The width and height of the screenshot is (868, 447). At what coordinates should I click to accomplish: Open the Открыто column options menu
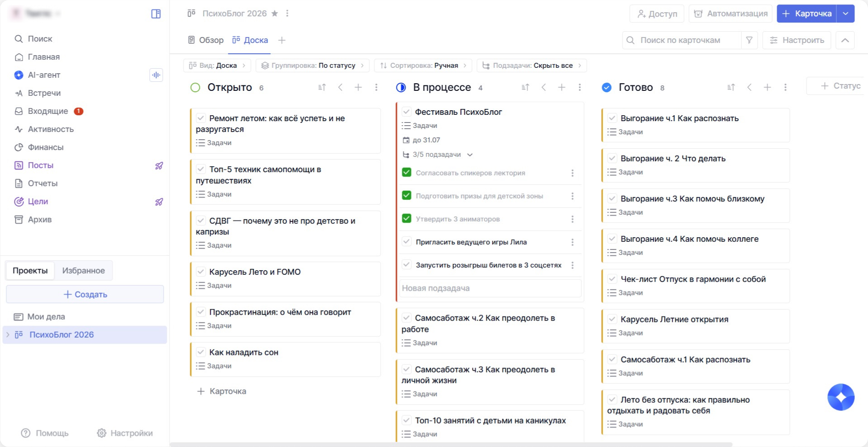click(x=376, y=87)
